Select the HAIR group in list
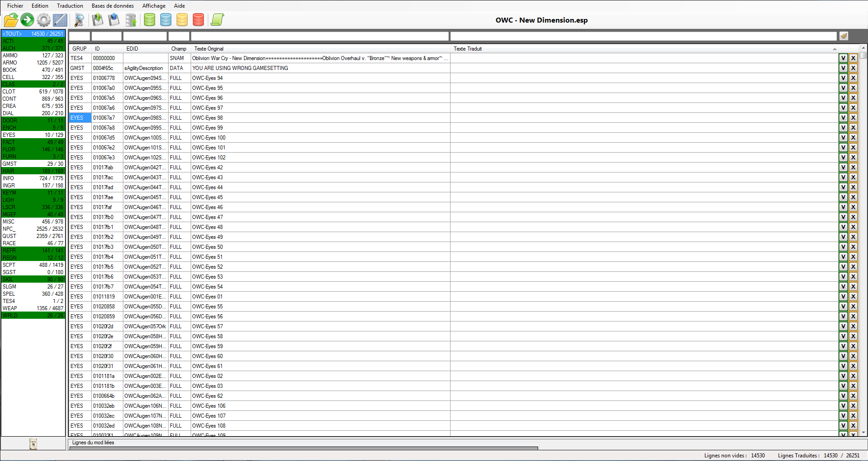The image size is (868, 461). [x=33, y=171]
